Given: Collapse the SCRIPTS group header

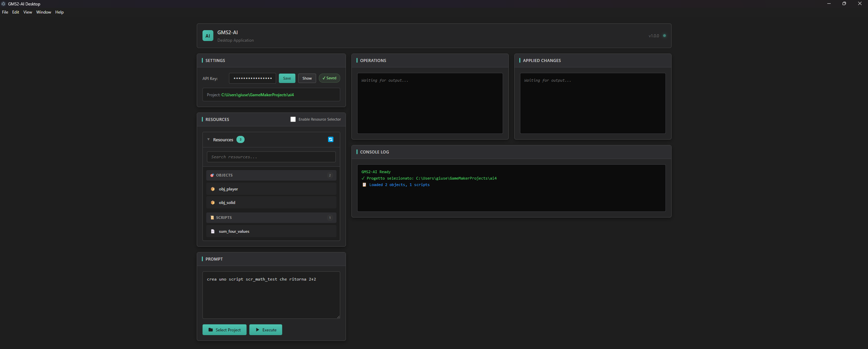Looking at the screenshot, I should click(271, 218).
